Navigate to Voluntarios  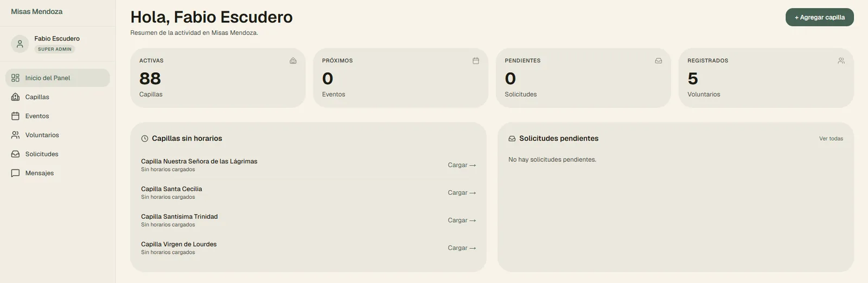point(58,135)
